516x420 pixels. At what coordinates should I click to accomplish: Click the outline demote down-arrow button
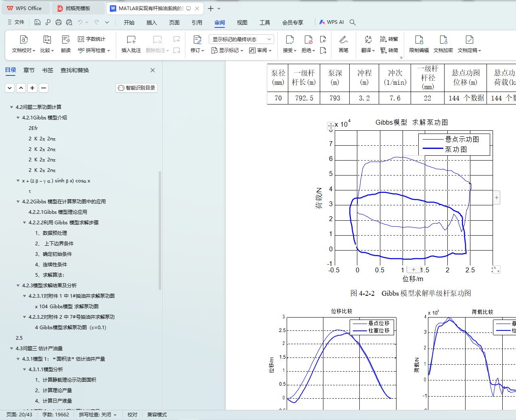(x=10, y=88)
